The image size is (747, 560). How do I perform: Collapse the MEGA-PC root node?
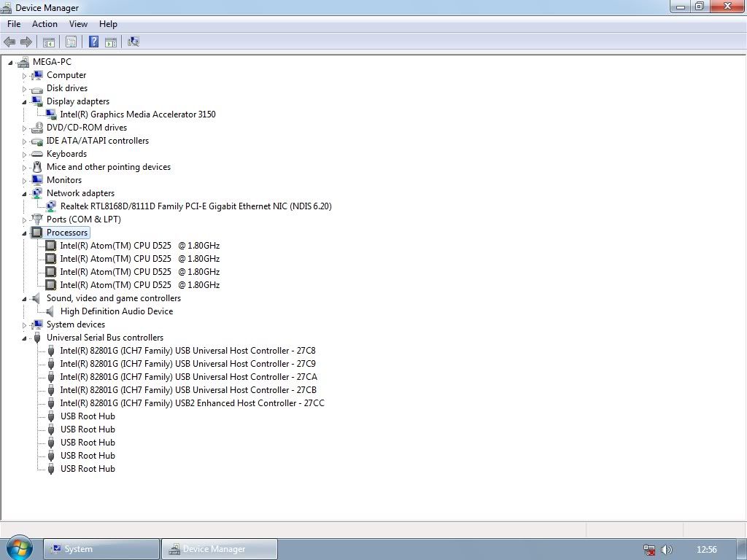click(10, 63)
